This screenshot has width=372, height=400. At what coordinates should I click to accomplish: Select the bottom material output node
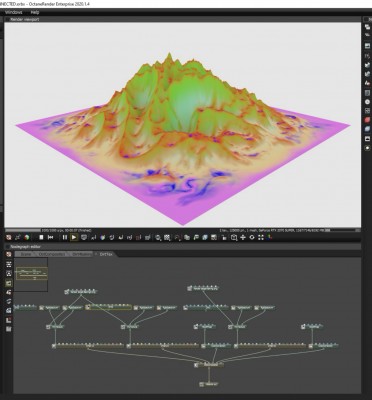(x=209, y=384)
